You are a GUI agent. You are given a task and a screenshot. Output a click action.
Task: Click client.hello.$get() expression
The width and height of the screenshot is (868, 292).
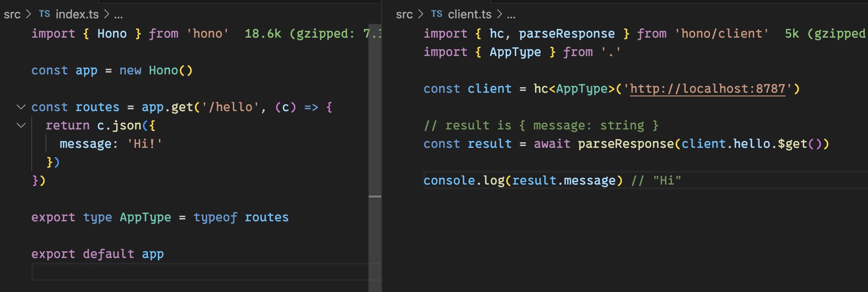point(751,144)
